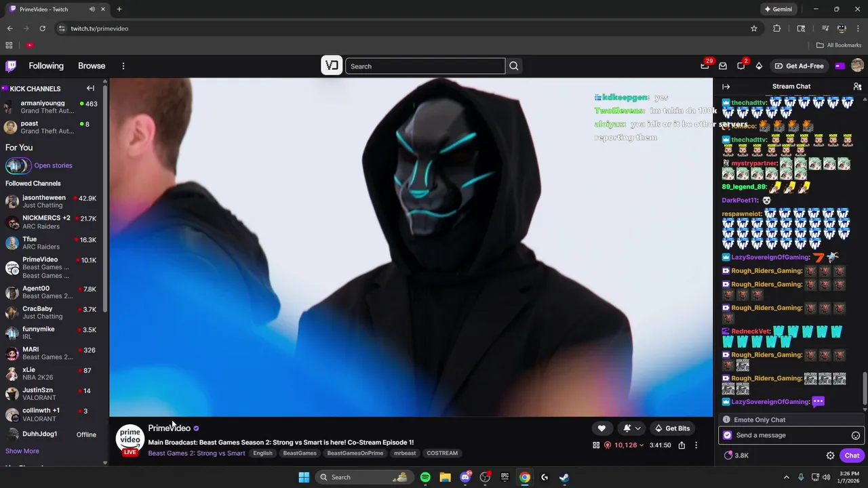Open the chat community users icon

tap(857, 86)
